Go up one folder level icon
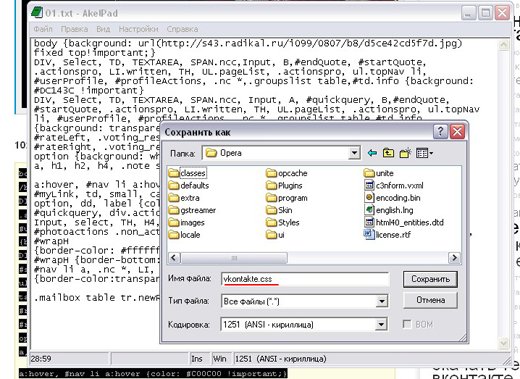520x379 pixels. [388, 153]
